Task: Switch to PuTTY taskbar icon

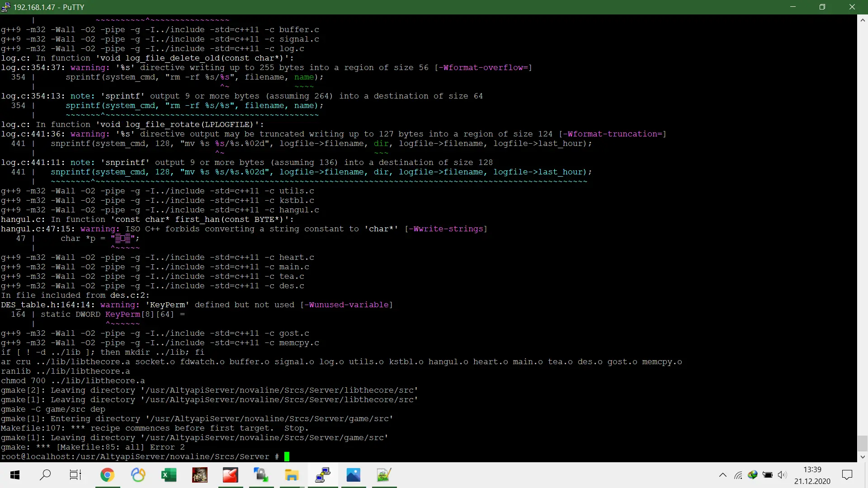Action: tap(323, 475)
